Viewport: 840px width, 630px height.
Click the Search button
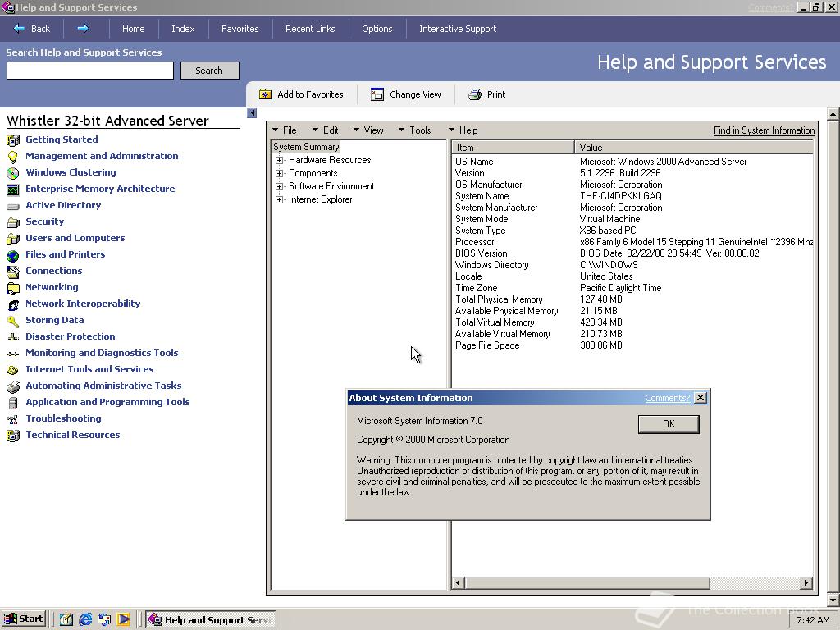[x=209, y=71]
